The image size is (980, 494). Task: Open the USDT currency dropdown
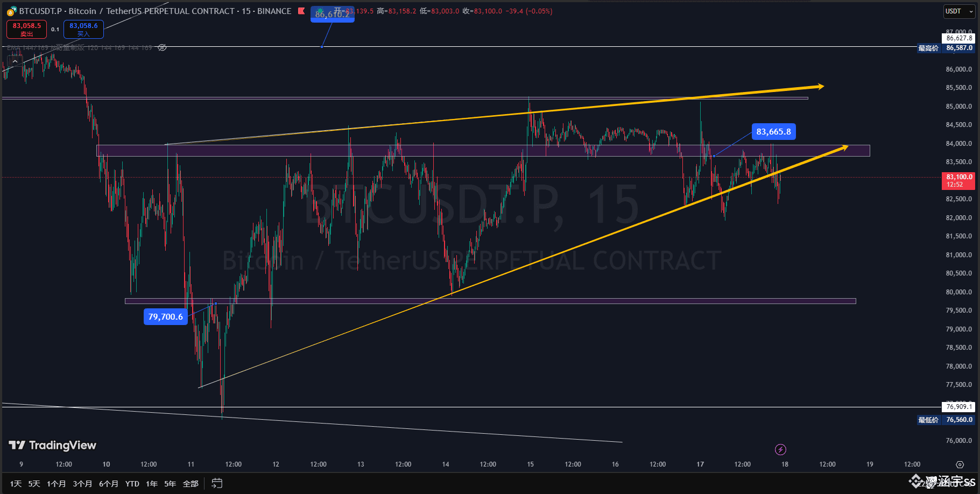point(959,11)
